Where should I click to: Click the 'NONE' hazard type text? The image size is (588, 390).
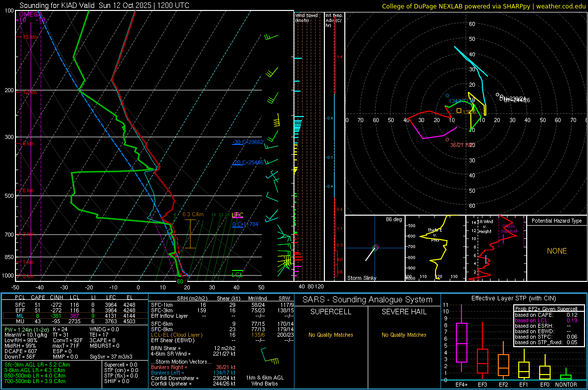(x=557, y=251)
